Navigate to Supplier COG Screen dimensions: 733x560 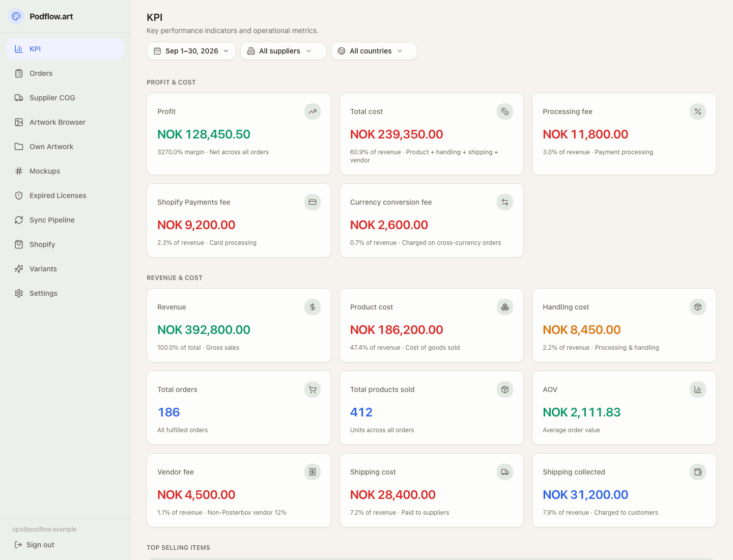pyautogui.click(x=65, y=98)
